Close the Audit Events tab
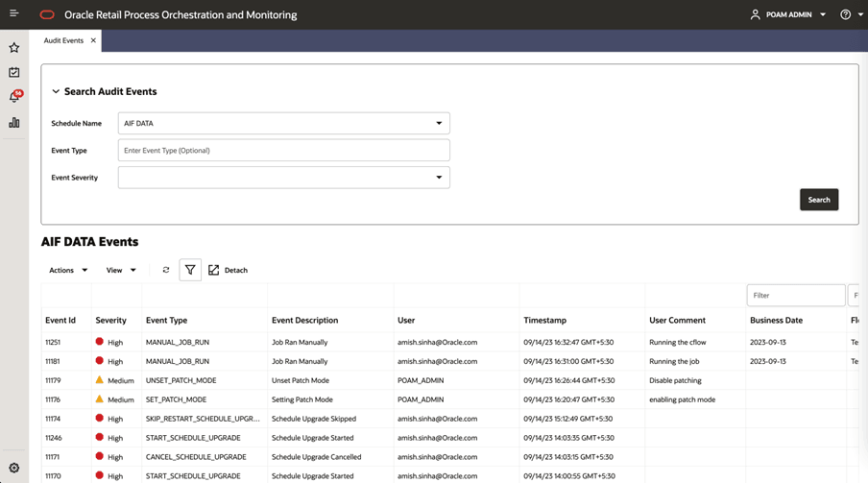Screen dimensions: 868x483 point(93,40)
